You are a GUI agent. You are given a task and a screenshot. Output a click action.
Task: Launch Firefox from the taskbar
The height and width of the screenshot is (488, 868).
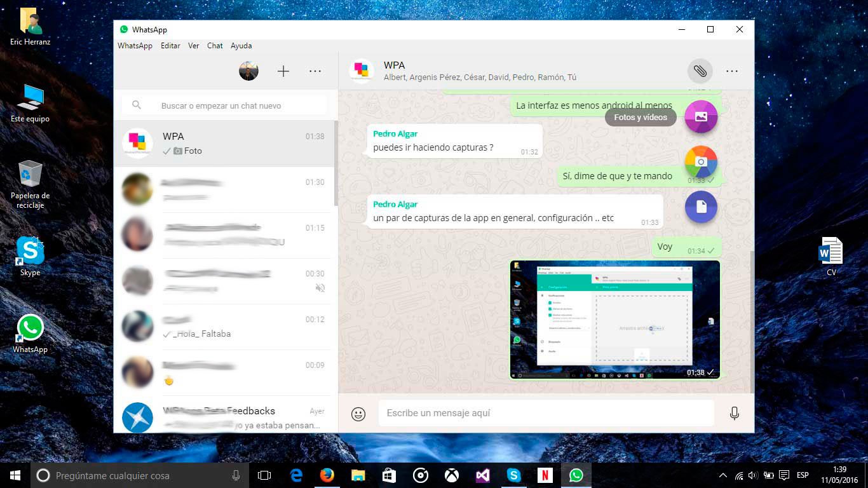[x=327, y=475]
